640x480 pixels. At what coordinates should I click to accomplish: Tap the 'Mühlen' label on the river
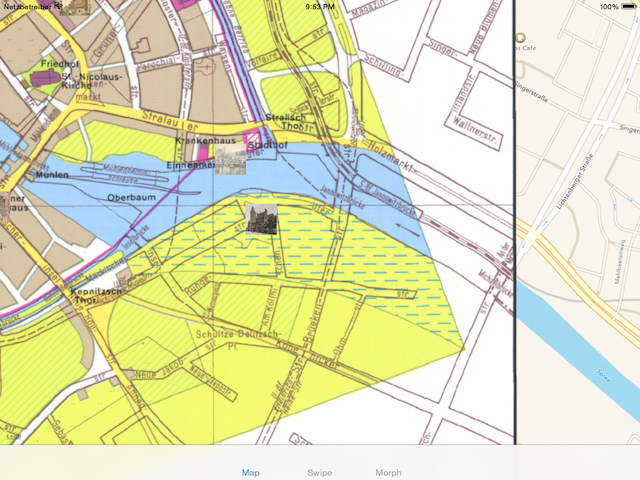[x=52, y=175]
